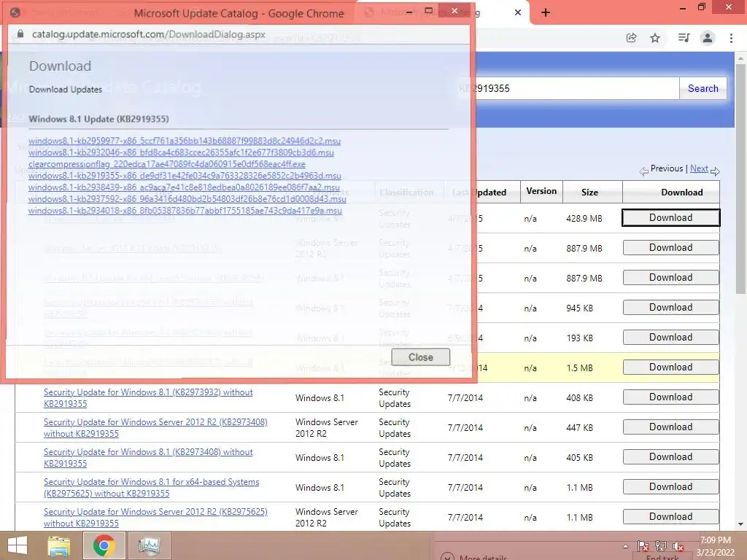Image resolution: width=747 pixels, height=560 pixels.
Task: Open network icon in system tray
Action: pyautogui.click(x=661, y=546)
